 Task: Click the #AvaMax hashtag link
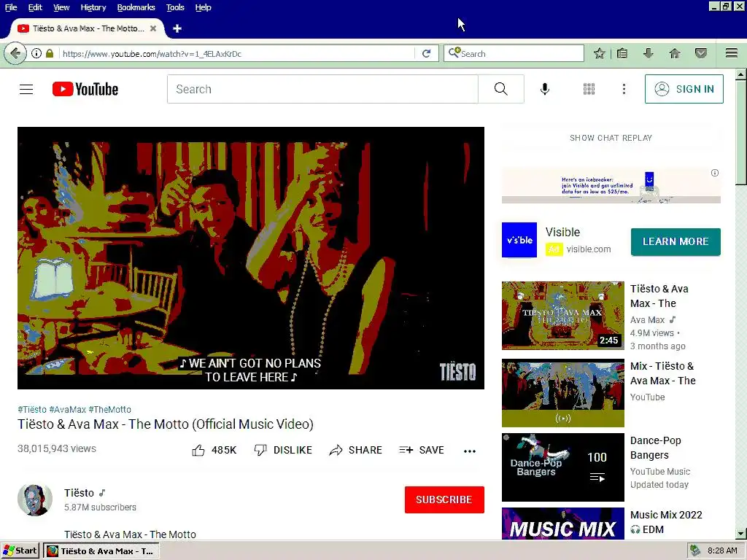tap(68, 410)
